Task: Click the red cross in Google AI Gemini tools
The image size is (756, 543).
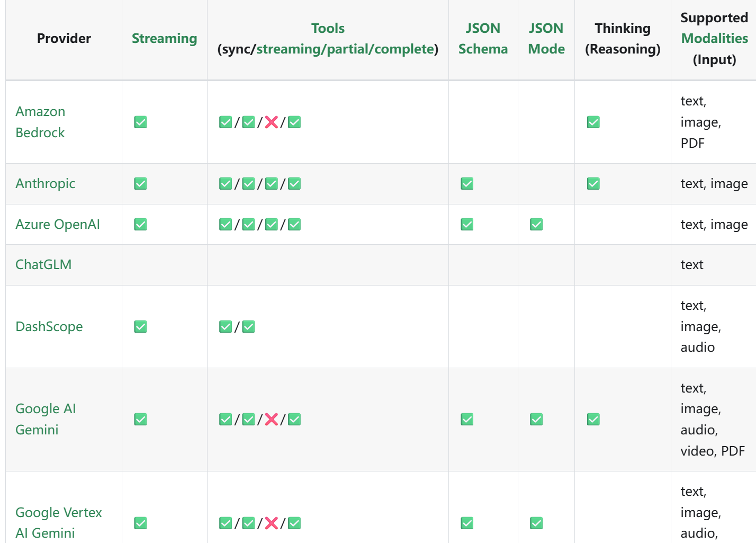Action: click(272, 420)
